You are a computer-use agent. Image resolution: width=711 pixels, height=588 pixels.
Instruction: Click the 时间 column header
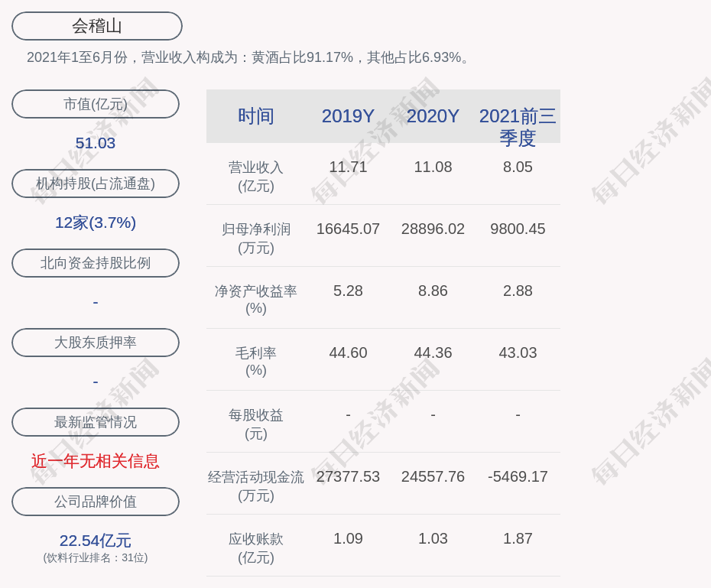(x=256, y=116)
